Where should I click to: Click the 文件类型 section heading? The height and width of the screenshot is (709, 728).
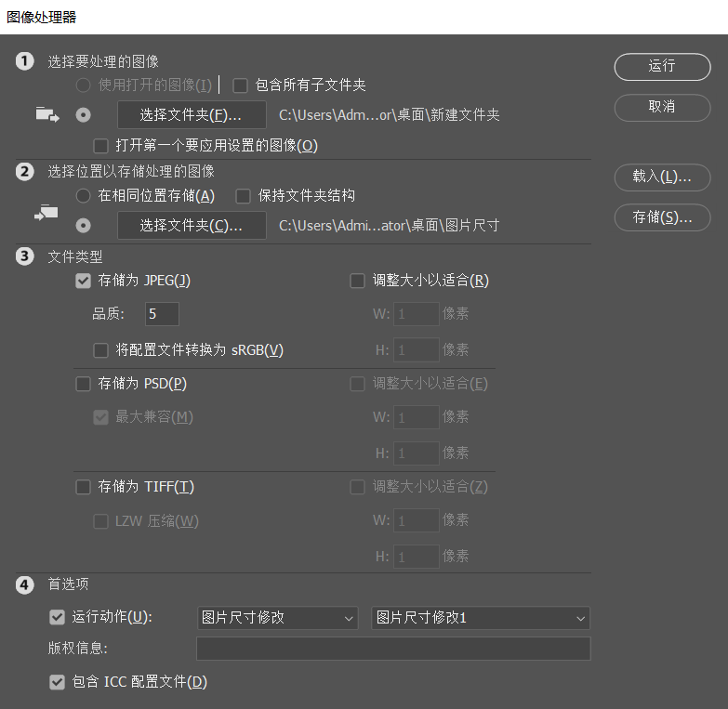click(75, 256)
